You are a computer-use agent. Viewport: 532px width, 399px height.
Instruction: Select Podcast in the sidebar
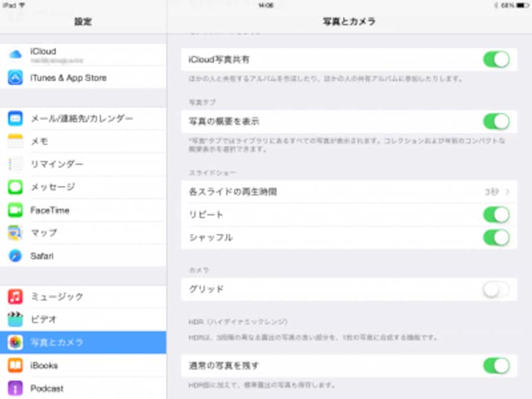(x=83, y=388)
